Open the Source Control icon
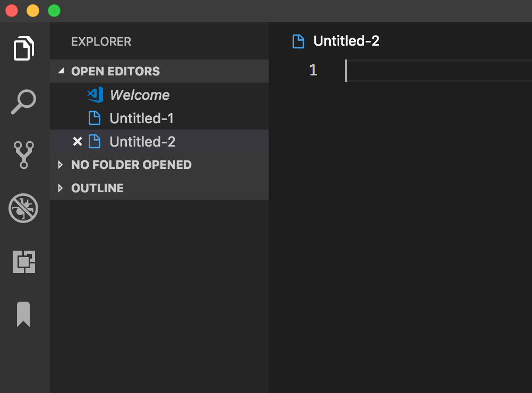Viewport: 532px width, 393px height. click(x=23, y=155)
